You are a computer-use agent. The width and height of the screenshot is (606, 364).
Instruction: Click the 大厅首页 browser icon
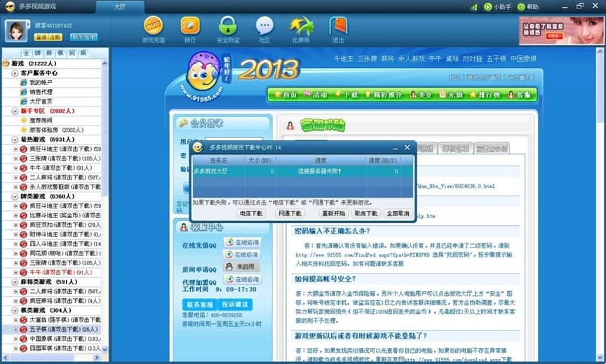pyautogui.click(x=24, y=101)
